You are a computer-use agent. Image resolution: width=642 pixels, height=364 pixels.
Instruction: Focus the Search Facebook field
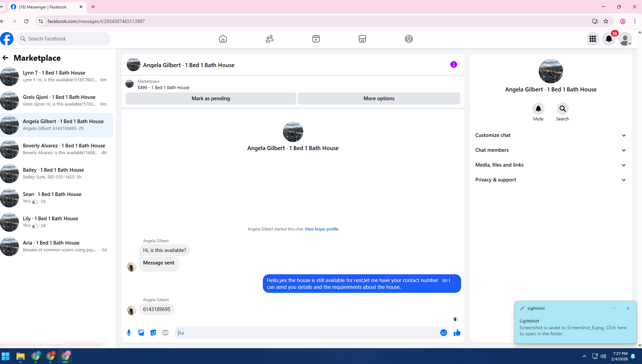(x=63, y=39)
